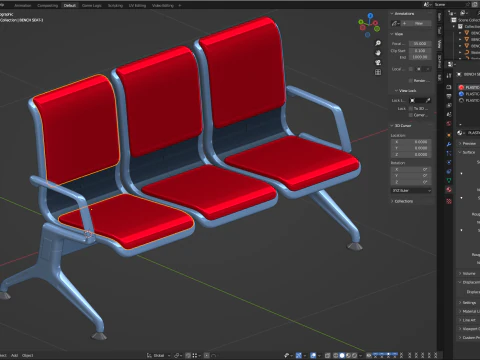Select the red PLASTIC material slot
Screen dimensions: 480x360
(x=469, y=87)
